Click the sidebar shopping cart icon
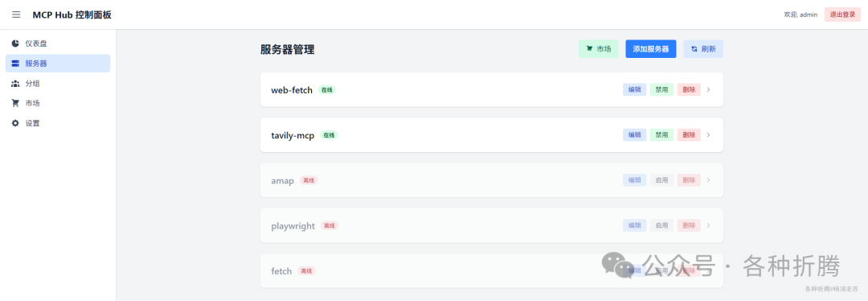 click(15, 103)
